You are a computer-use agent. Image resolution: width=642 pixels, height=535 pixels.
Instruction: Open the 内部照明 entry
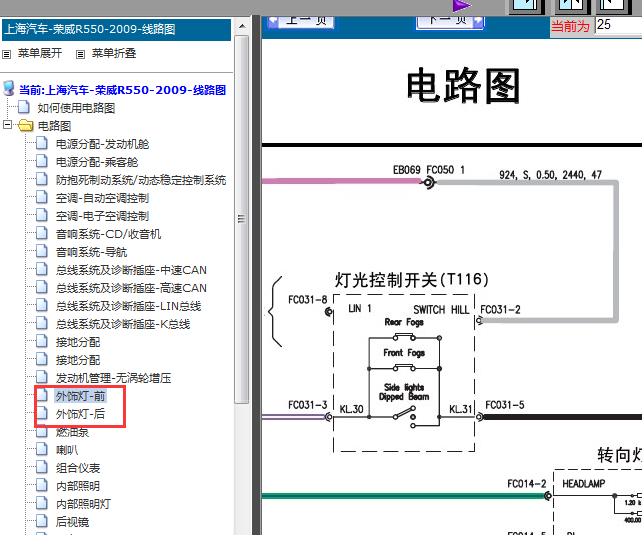[x=78, y=486]
